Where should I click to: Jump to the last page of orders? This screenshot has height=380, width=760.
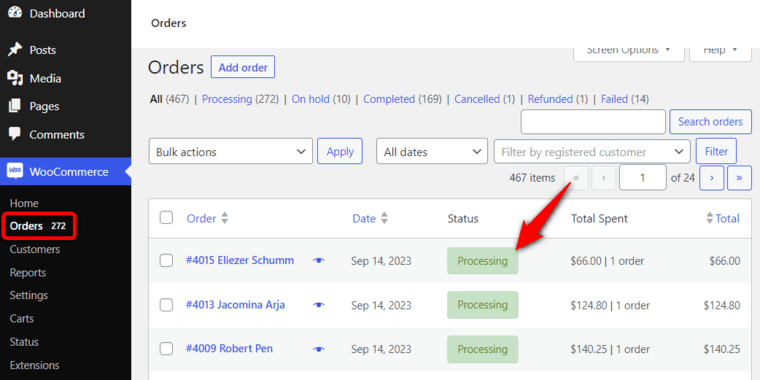740,178
